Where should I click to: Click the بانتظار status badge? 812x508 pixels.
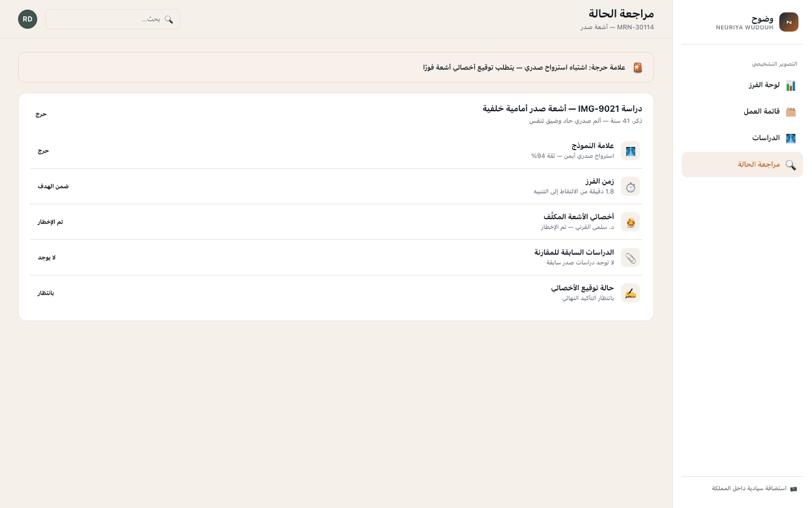[x=46, y=293]
